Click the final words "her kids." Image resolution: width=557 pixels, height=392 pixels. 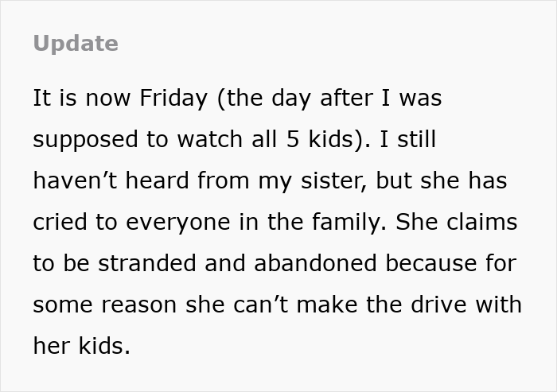click(82, 346)
